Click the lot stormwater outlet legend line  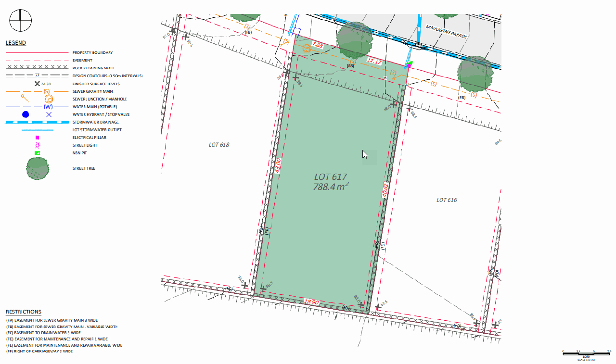coord(37,130)
